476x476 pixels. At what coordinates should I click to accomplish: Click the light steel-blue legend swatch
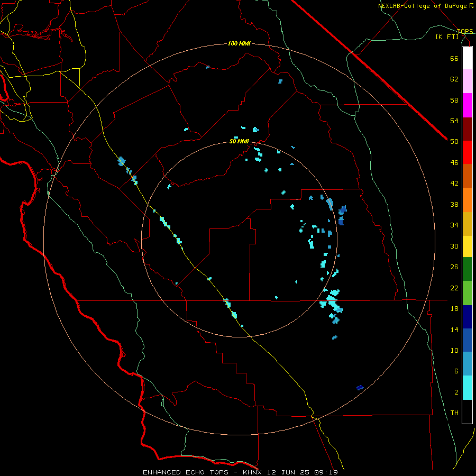[467, 364]
